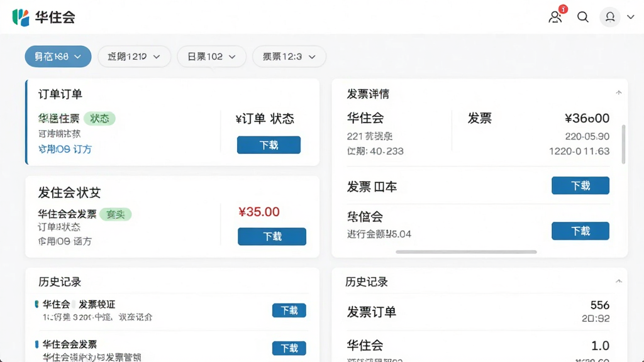Click the text ending 40-233
The height and width of the screenshot is (362, 644).
click(x=375, y=151)
